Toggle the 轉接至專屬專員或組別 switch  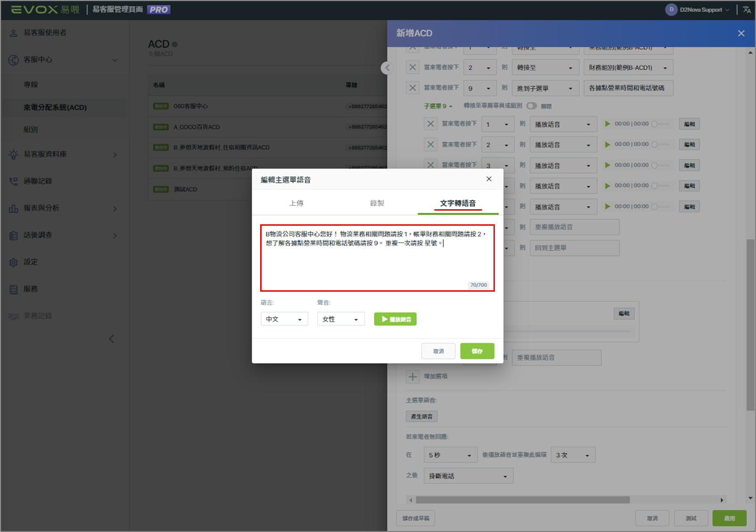pyautogui.click(x=532, y=106)
